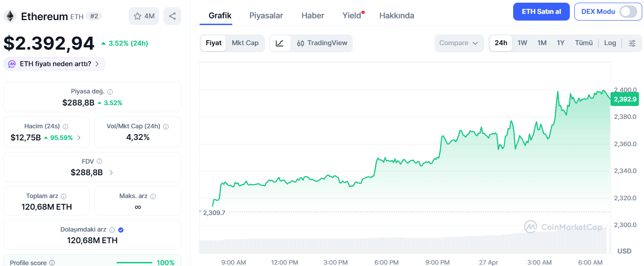Select the Tümü time range

(584, 43)
